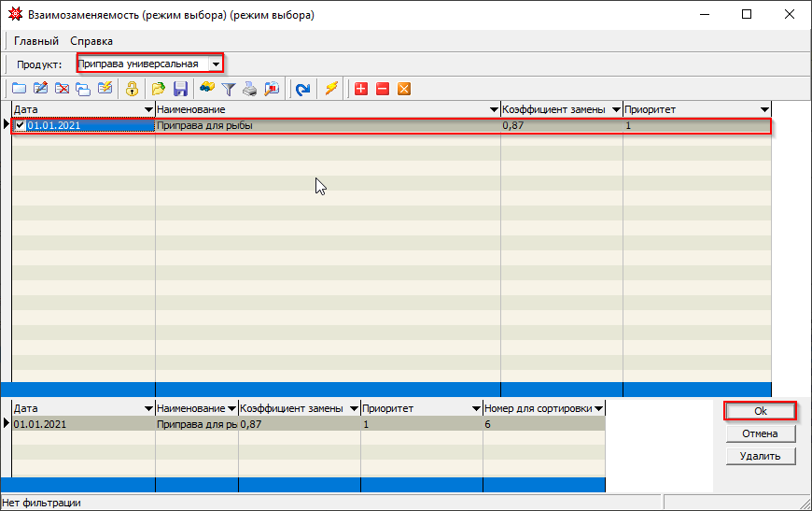Open the Справка menu
This screenshot has width=812, height=511.
[x=91, y=41]
